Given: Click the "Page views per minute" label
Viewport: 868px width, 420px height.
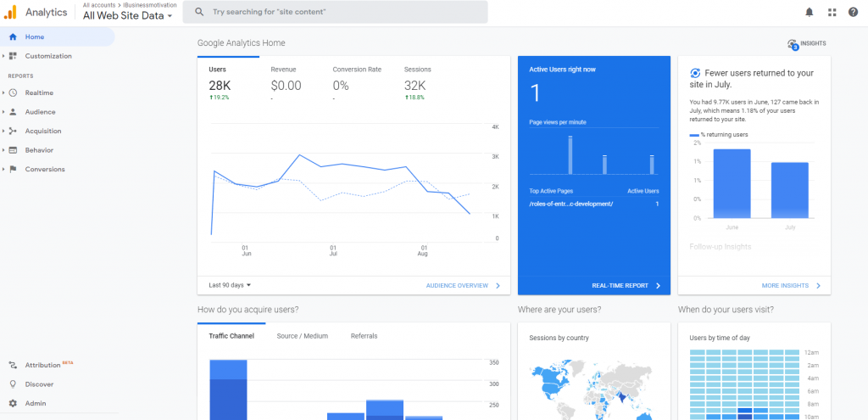Looking at the screenshot, I should click(558, 122).
